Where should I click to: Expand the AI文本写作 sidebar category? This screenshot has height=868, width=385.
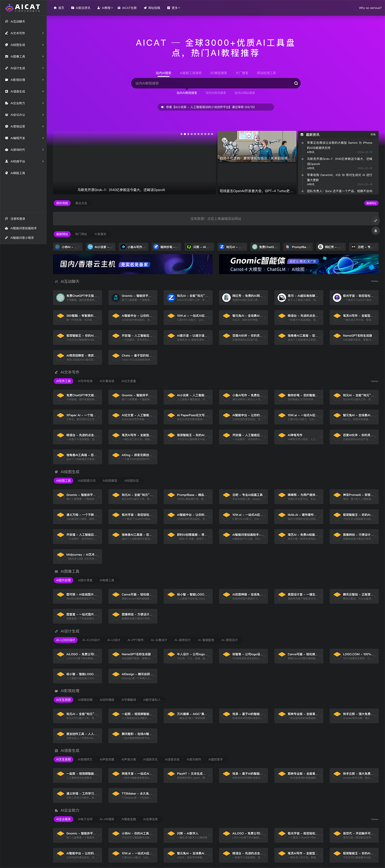pos(43,33)
